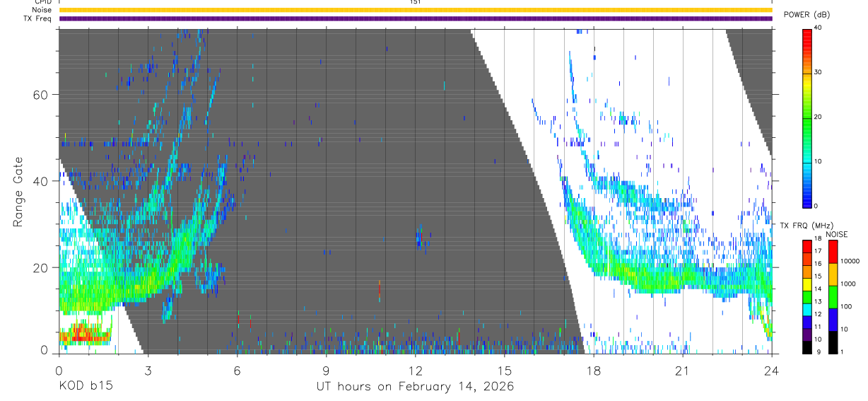Click the 1000 label on NOISE scale
This screenshot has width=868, height=401.
coord(848,284)
